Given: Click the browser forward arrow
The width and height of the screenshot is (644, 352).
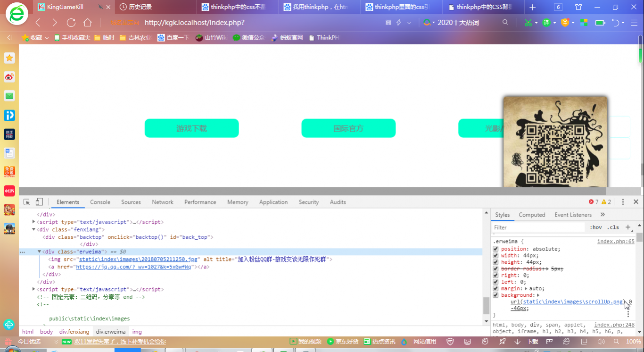Looking at the screenshot, I should [x=55, y=23].
